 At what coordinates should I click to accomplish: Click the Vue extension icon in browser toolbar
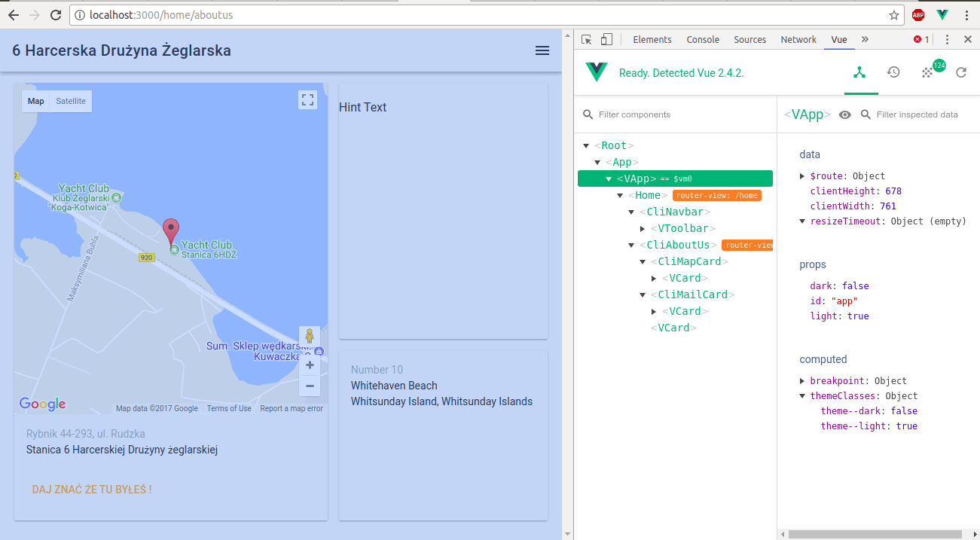coord(942,14)
